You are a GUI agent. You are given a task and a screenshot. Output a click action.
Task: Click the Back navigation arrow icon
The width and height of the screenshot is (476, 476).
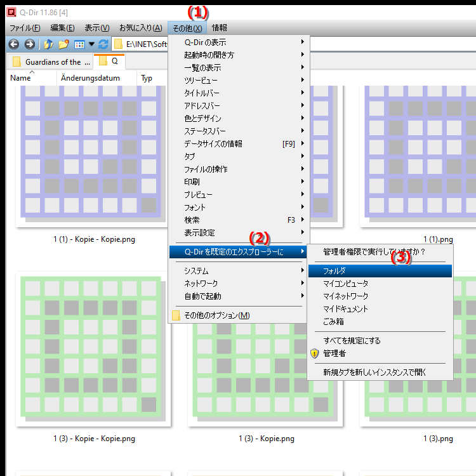[x=13, y=44]
